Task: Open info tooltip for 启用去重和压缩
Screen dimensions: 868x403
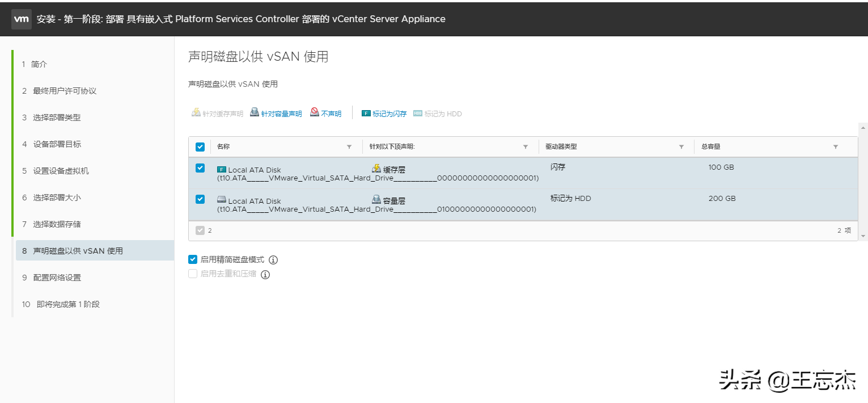Action: pos(265,275)
